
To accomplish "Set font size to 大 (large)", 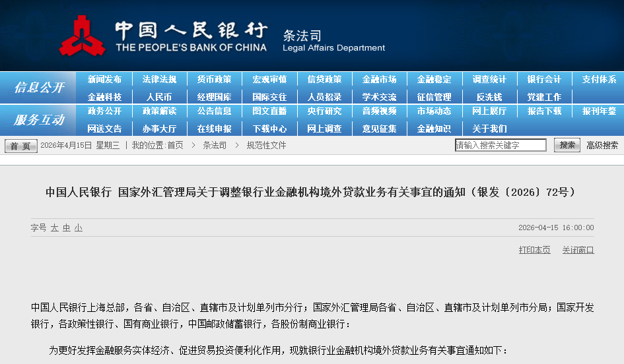I will 55,228.
